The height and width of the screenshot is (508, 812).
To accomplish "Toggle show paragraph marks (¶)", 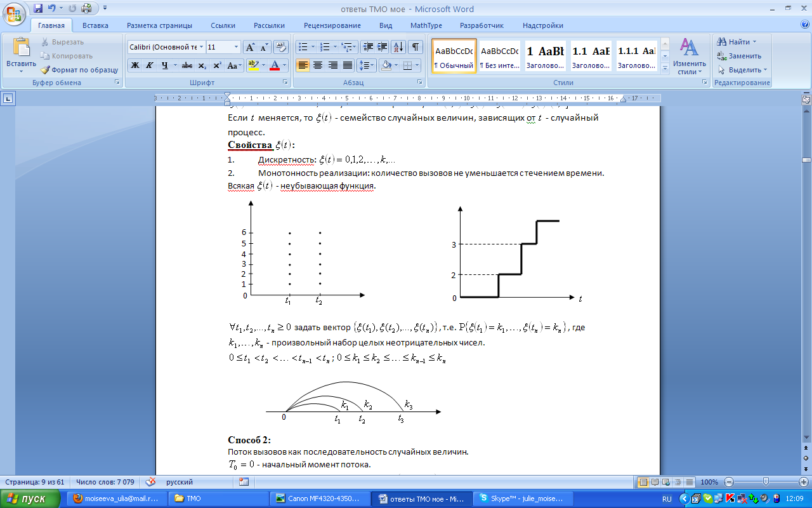I will [416, 47].
